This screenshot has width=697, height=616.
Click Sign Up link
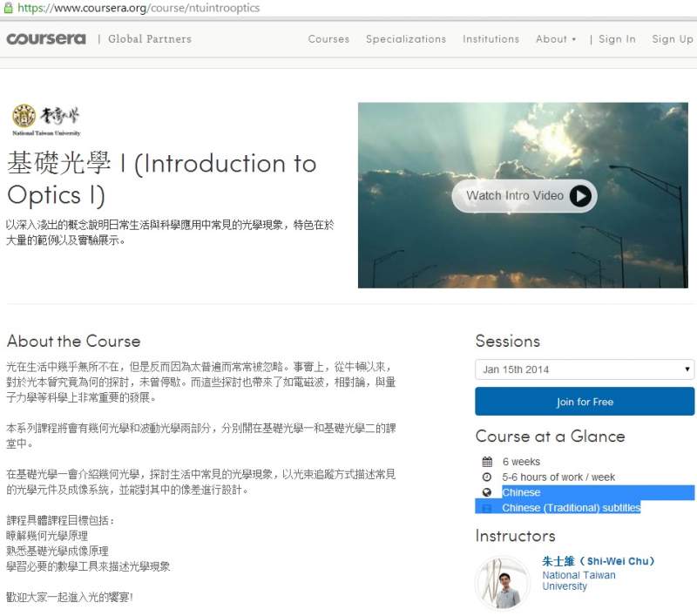point(672,39)
